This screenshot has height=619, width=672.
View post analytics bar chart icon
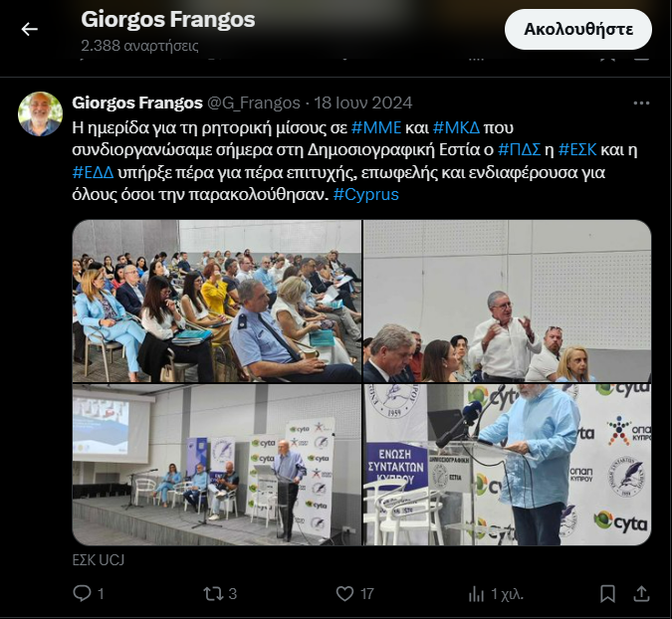click(476, 594)
